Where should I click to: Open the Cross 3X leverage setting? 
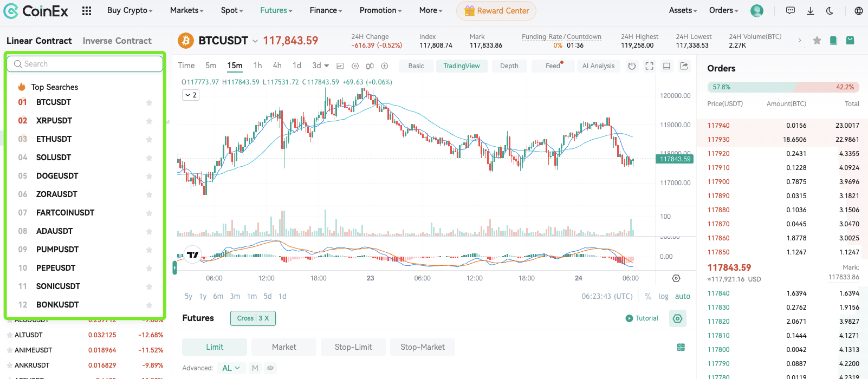(253, 318)
